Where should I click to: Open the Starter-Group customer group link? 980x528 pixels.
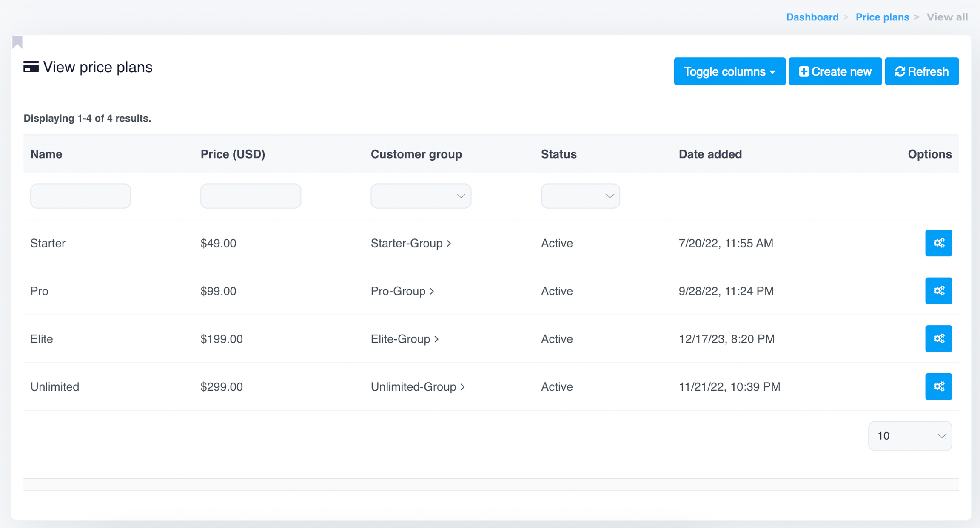(x=410, y=243)
